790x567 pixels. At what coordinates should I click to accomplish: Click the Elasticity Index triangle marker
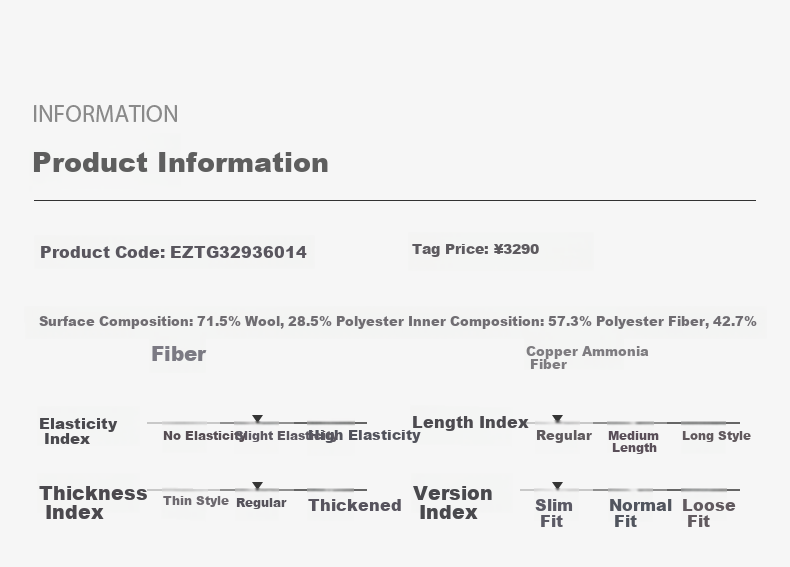[257, 419]
